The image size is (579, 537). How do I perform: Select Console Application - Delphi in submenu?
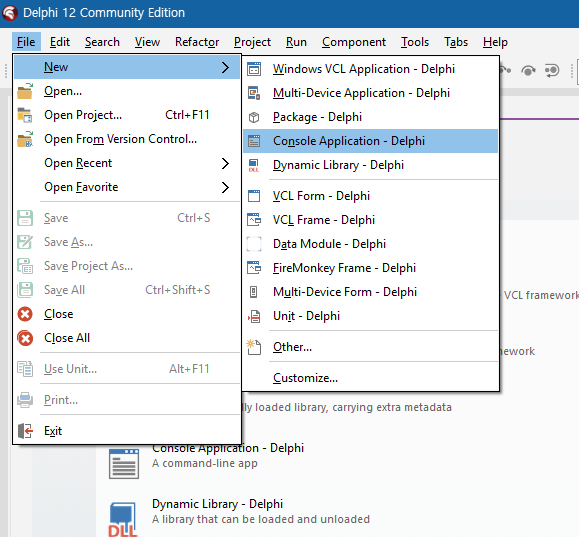pyautogui.click(x=370, y=141)
